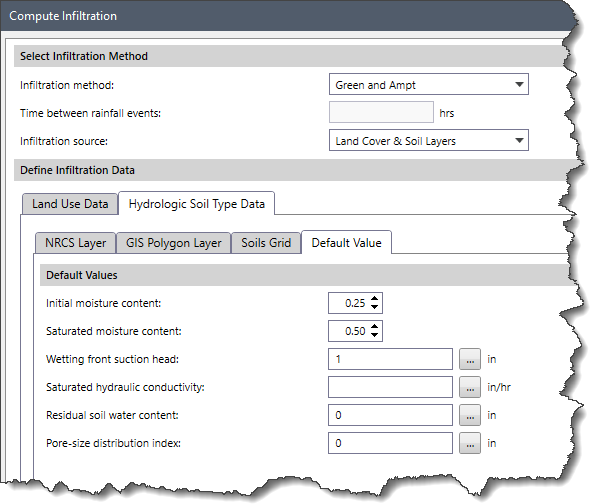Select the Default Value tab

coord(346,243)
